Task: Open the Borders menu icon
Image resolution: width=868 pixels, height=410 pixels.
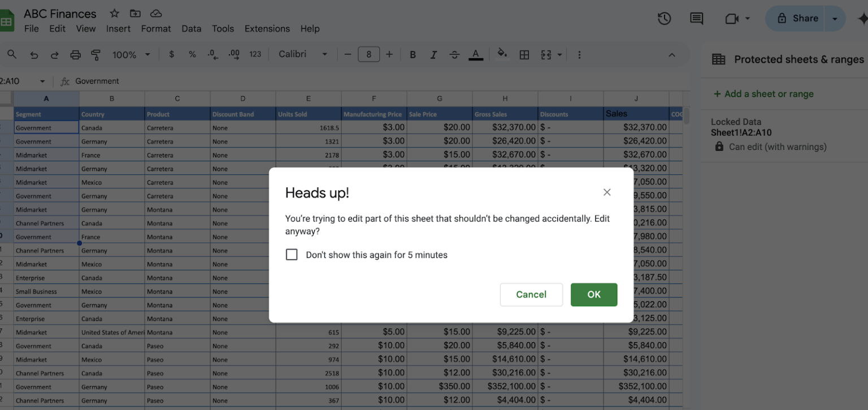Action: click(524, 54)
